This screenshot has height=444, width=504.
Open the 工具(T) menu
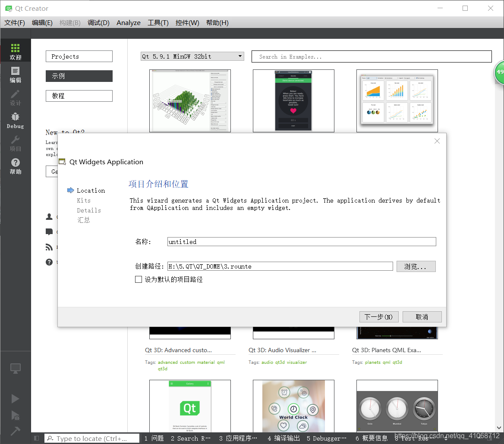(158, 23)
